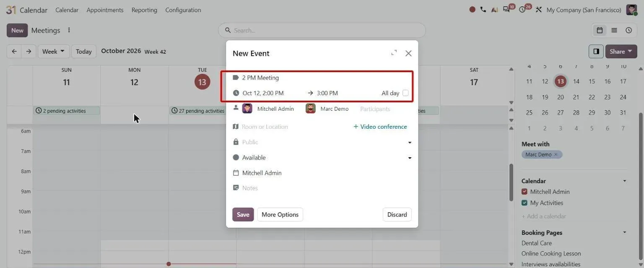Click the phone icon in the top bar

tap(483, 10)
